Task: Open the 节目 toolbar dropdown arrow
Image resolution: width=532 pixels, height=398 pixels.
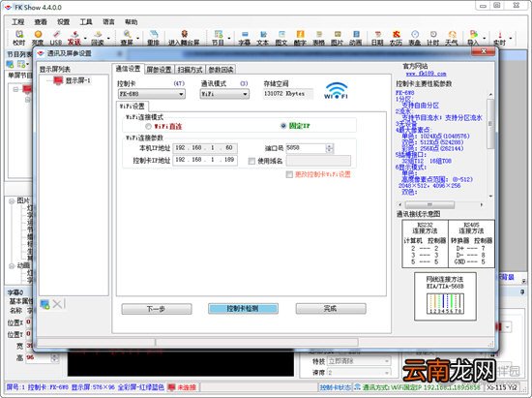Action: point(229,38)
